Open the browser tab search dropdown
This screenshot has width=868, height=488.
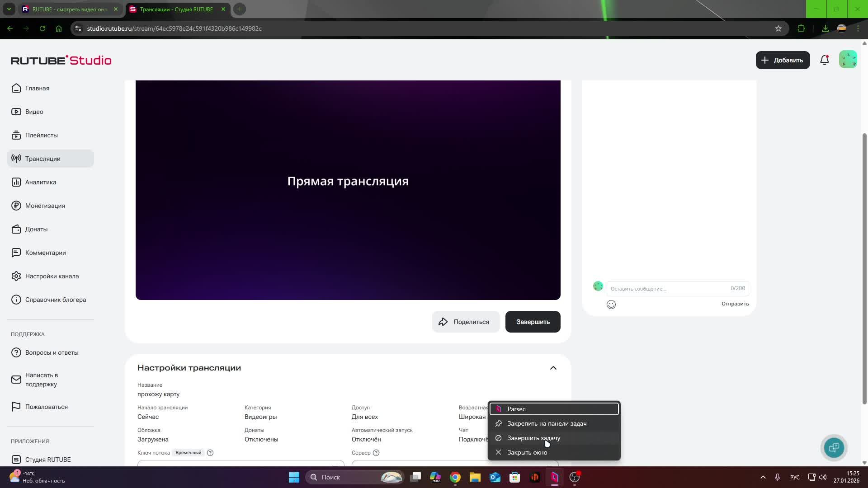pyautogui.click(x=9, y=9)
